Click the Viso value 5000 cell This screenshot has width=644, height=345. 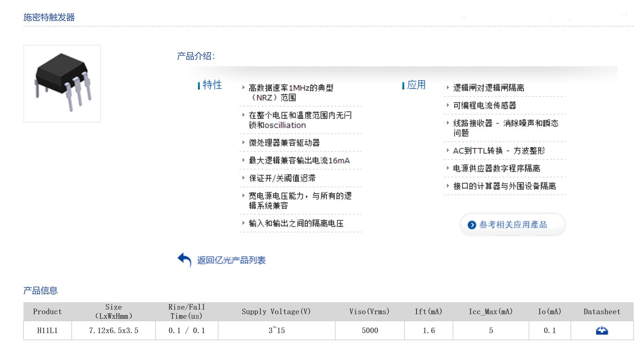pos(370,331)
